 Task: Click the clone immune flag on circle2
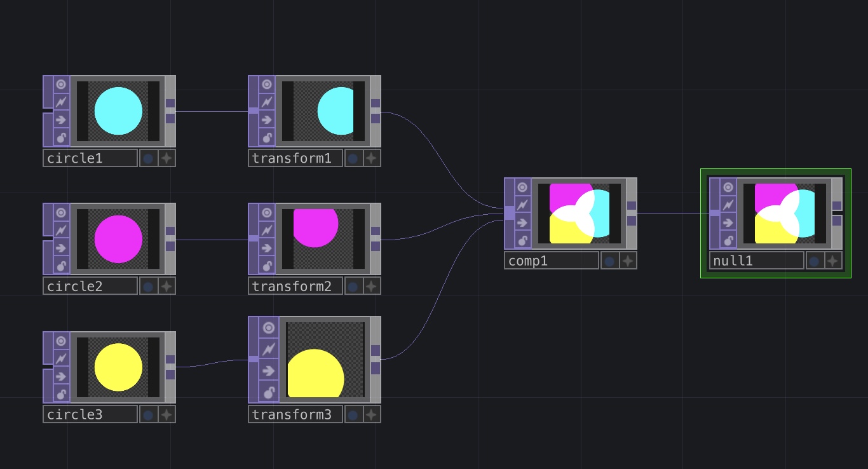(x=62, y=230)
